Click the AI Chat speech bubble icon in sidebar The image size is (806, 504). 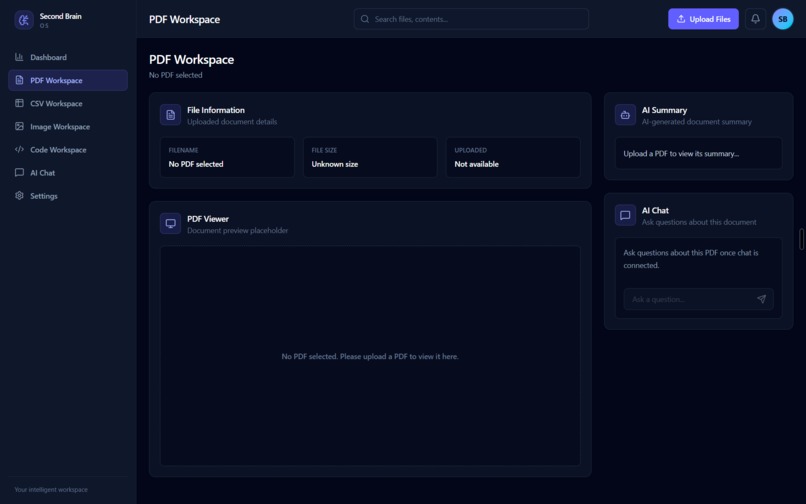coord(19,173)
